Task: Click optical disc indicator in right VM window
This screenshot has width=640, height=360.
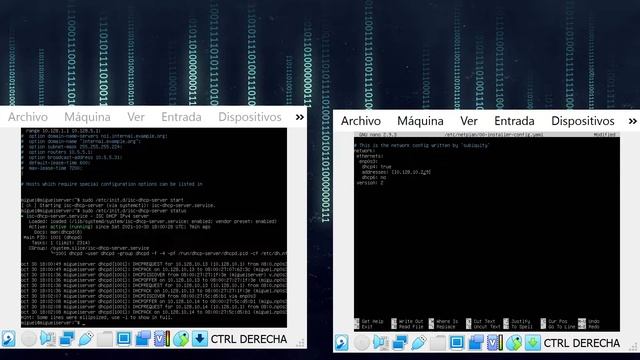Action: [362, 343]
